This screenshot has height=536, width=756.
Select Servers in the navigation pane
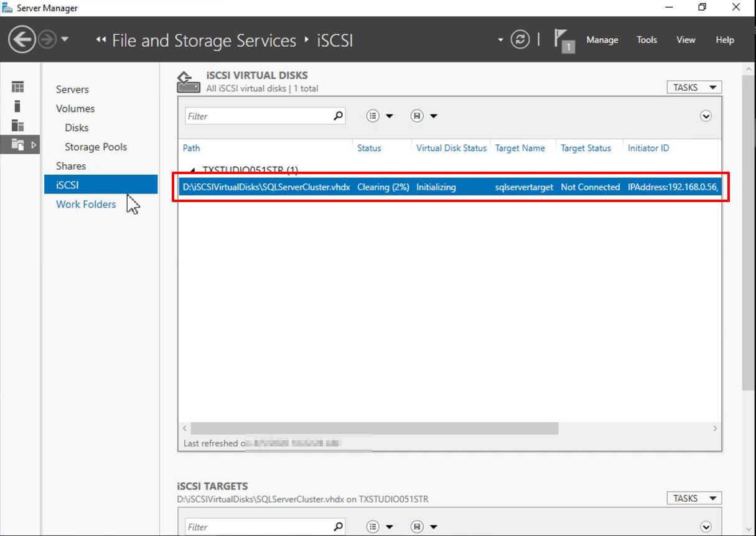[72, 90]
